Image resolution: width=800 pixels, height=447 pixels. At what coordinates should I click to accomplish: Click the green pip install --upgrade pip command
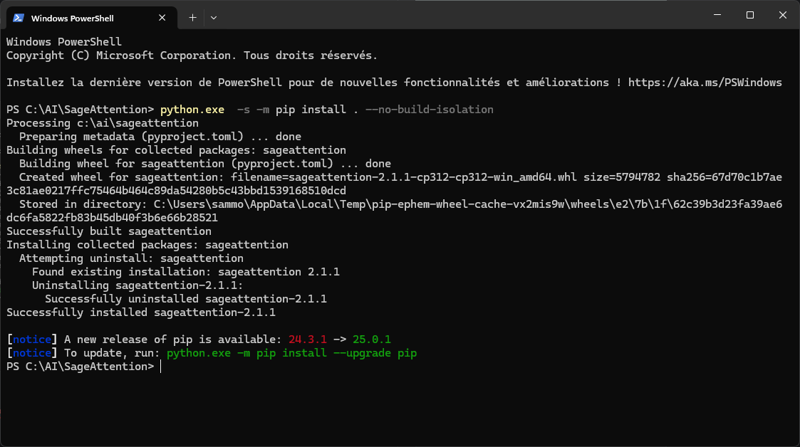click(x=291, y=353)
